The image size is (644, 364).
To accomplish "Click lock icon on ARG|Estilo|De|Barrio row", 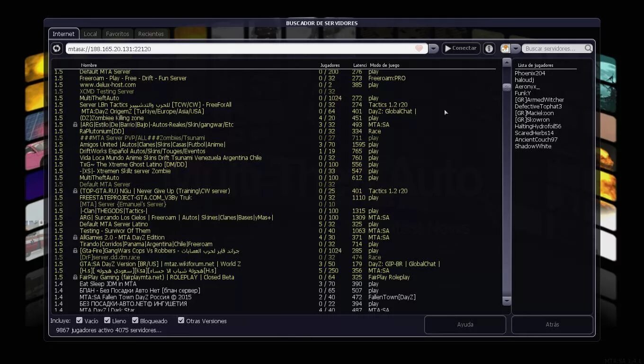I will [x=75, y=125].
